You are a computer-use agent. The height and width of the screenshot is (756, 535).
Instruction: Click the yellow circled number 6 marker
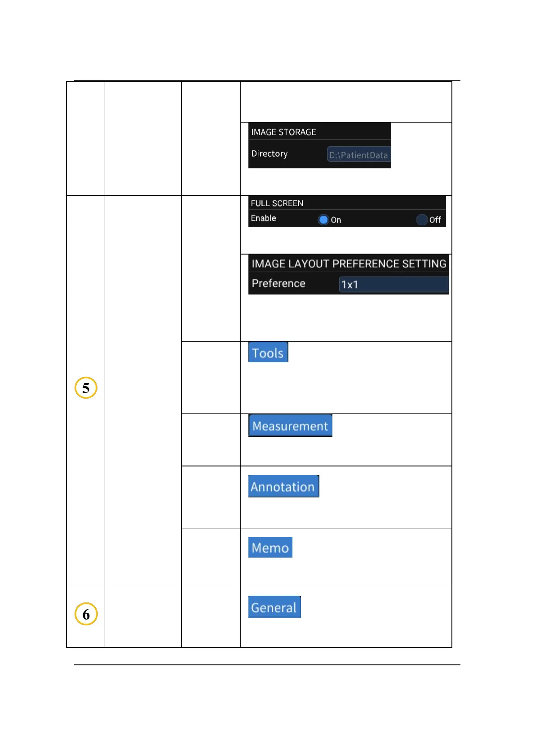pos(86,614)
